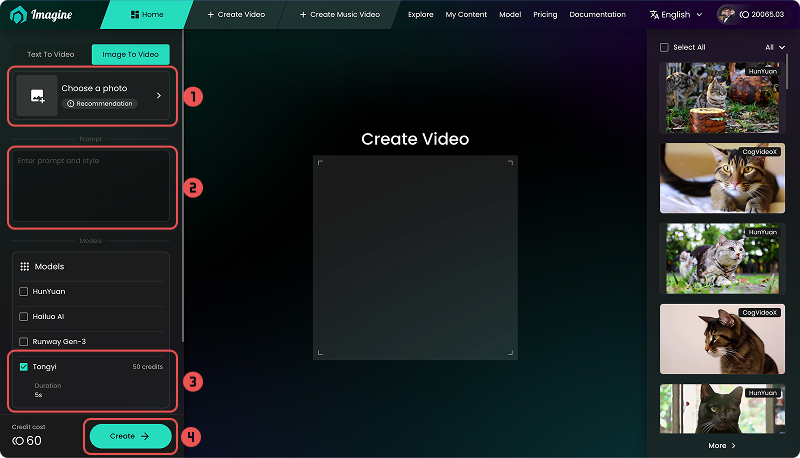Expand the All filter dropdown
Image resolution: width=800 pixels, height=458 pixels.
point(775,47)
